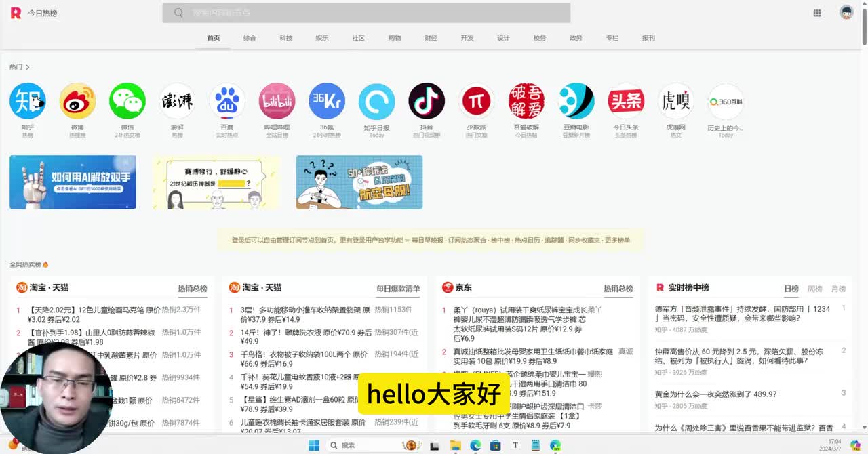Open the 今日头条 hot list icon

point(626,101)
